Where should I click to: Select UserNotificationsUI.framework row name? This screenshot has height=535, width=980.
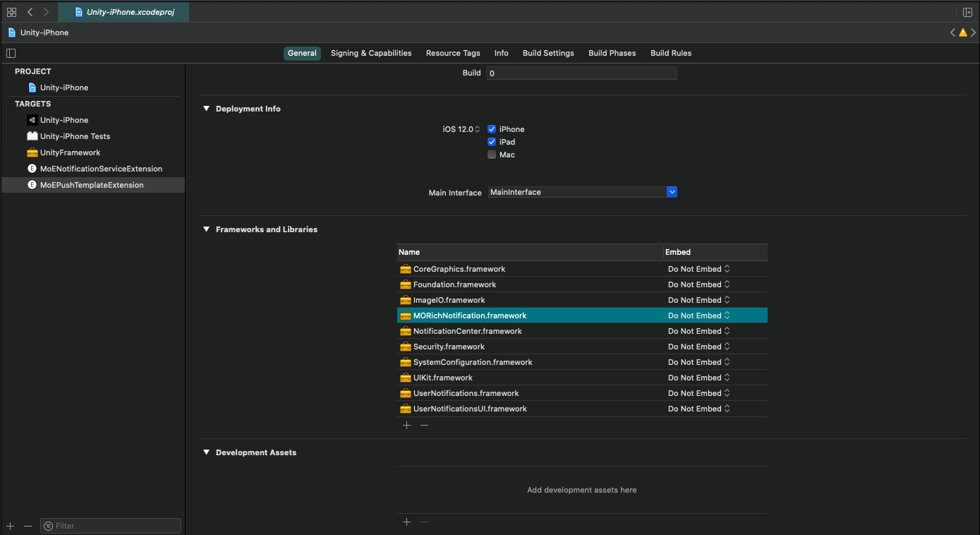pos(470,409)
